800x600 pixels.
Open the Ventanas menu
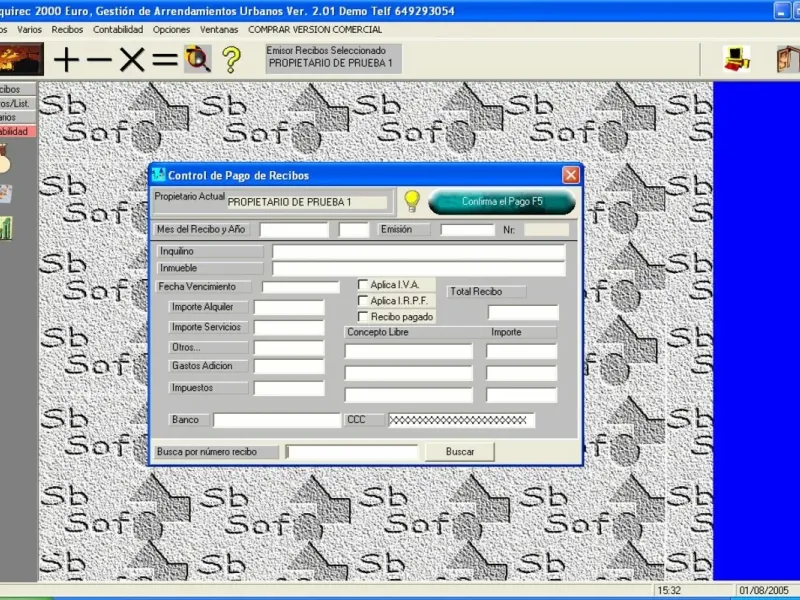(x=219, y=30)
